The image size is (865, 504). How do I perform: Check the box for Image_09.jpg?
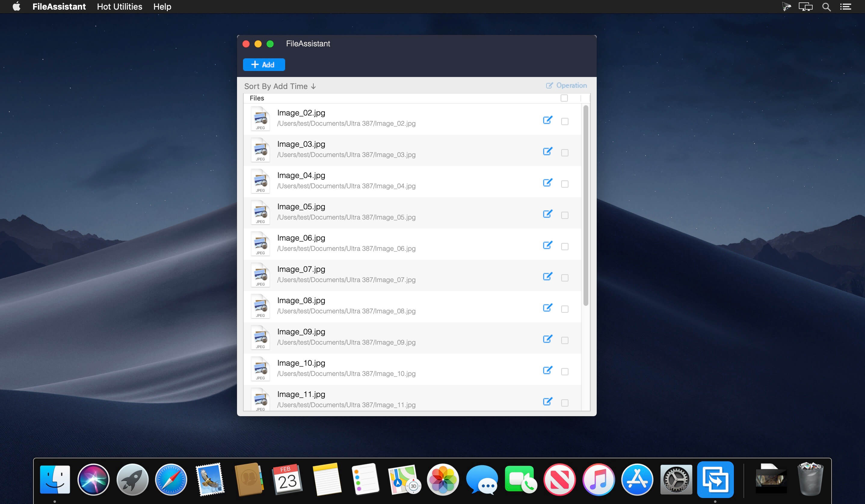coord(565,340)
